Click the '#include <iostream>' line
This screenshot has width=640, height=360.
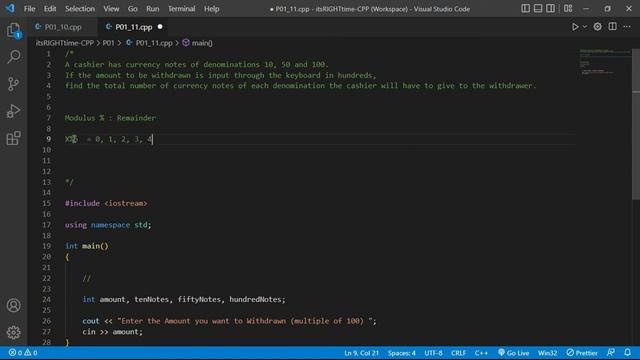click(106, 203)
